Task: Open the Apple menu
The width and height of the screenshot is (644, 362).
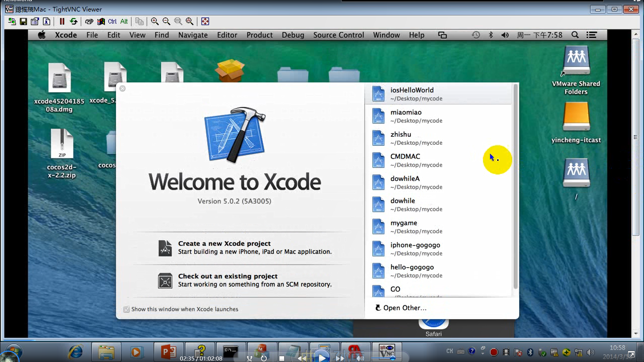Action: (42, 35)
